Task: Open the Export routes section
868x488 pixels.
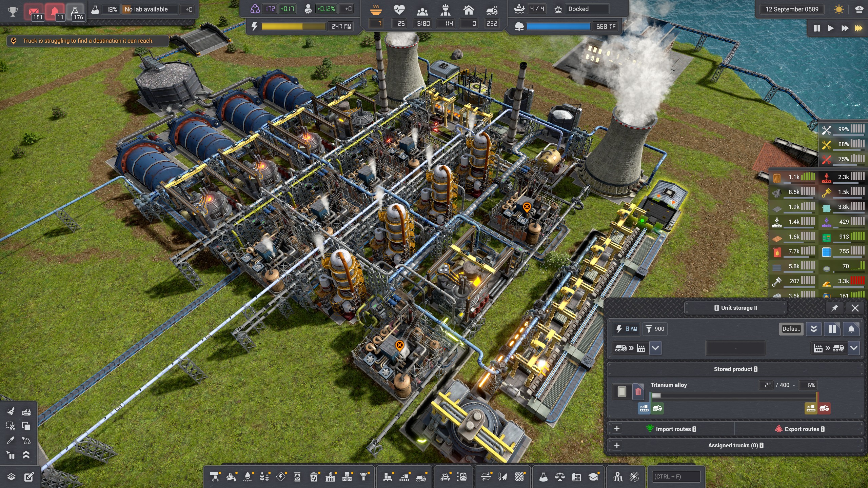Action: pos(802,429)
